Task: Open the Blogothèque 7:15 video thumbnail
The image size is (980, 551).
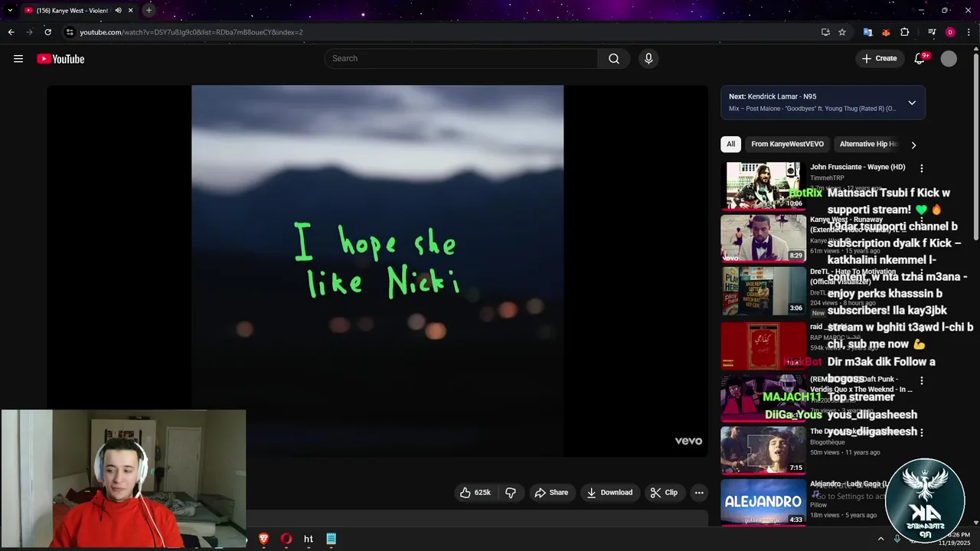Action: (x=763, y=450)
